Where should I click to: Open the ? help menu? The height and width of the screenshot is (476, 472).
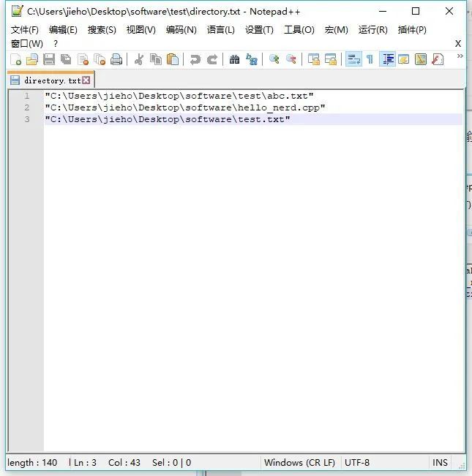[x=56, y=44]
